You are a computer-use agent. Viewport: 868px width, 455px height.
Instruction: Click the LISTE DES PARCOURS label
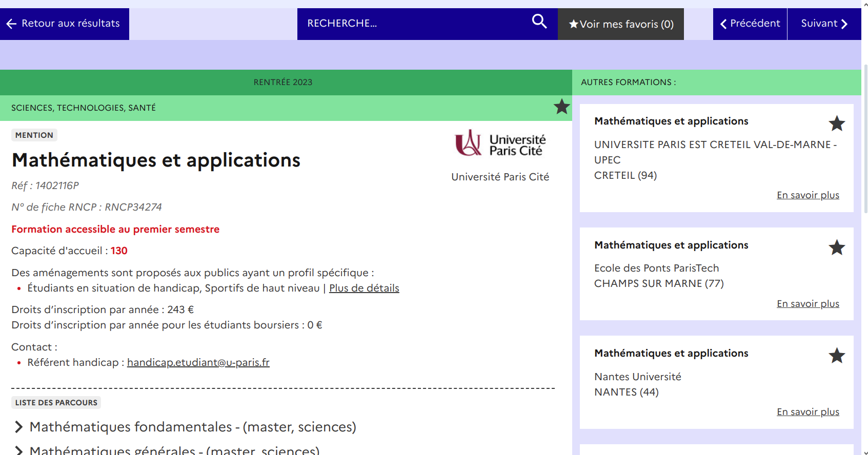[56, 403]
